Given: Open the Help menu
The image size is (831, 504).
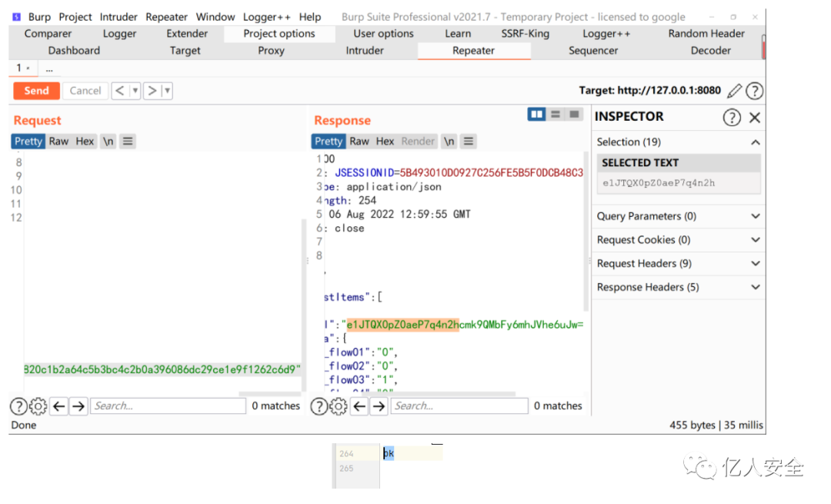Looking at the screenshot, I should click(310, 17).
